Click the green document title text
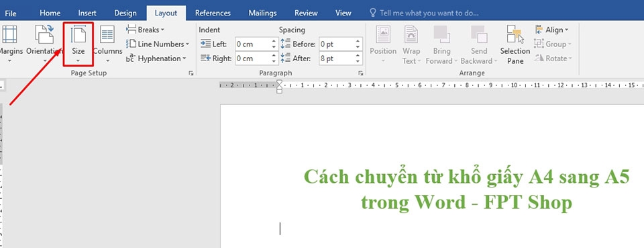Viewport: 644px width, 248px height. coord(467,190)
